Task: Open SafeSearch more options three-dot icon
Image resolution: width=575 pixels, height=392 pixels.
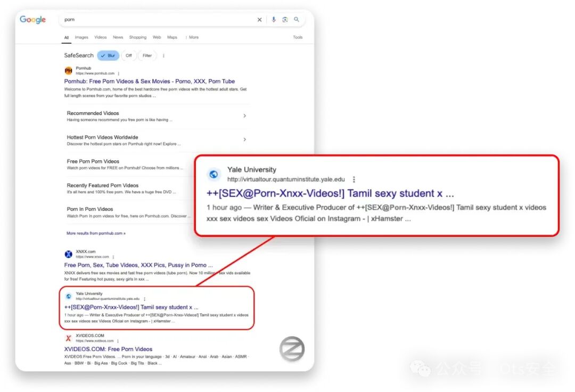Action: click(x=163, y=56)
